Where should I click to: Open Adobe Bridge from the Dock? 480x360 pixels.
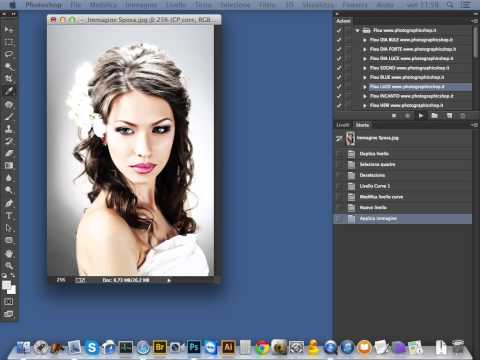[x=160, y=347]
